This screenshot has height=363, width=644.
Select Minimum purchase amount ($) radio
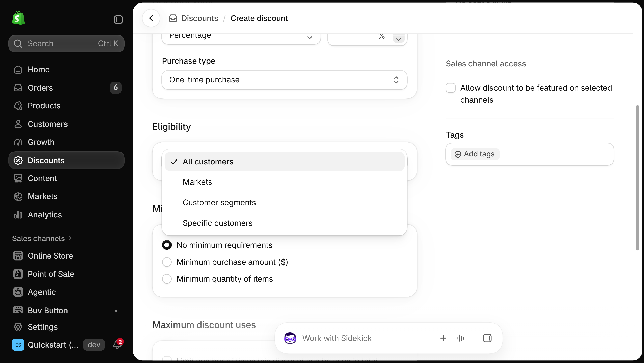(x=167, y=262)
